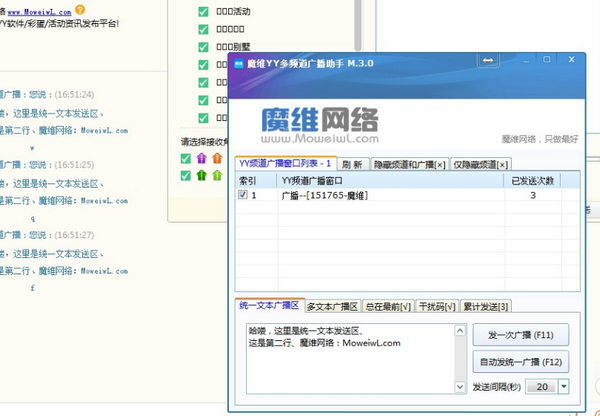The height and width of the screenshot is (416, 600).
Task: Start 自动发统一广播 (F12)
Action: click(x=520, y=360)
